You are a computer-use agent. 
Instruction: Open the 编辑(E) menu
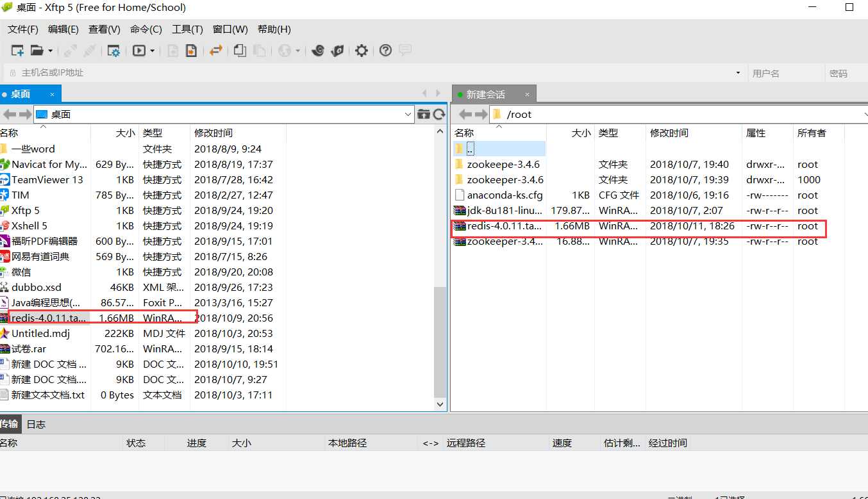pyautogui.click(x=63, y=29)
